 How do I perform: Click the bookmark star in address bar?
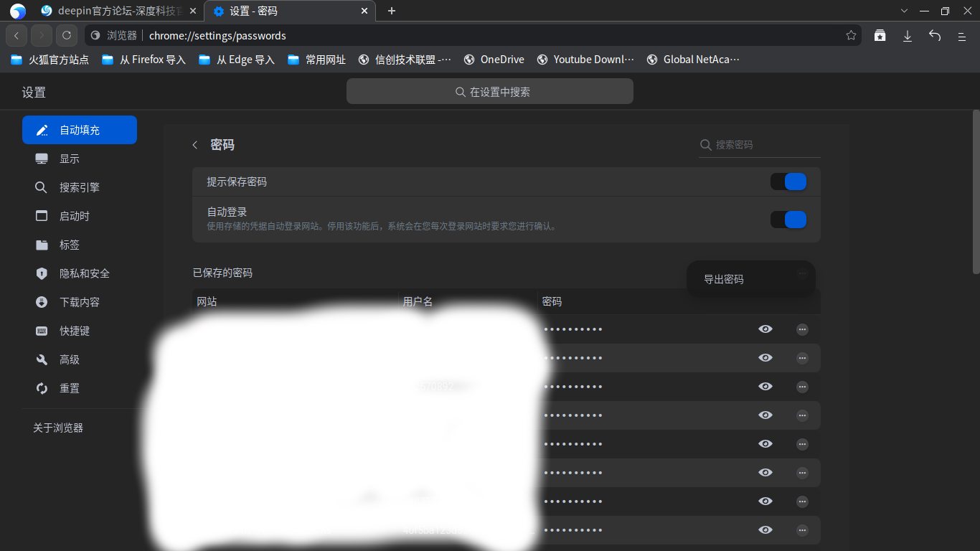pos(851,34)
